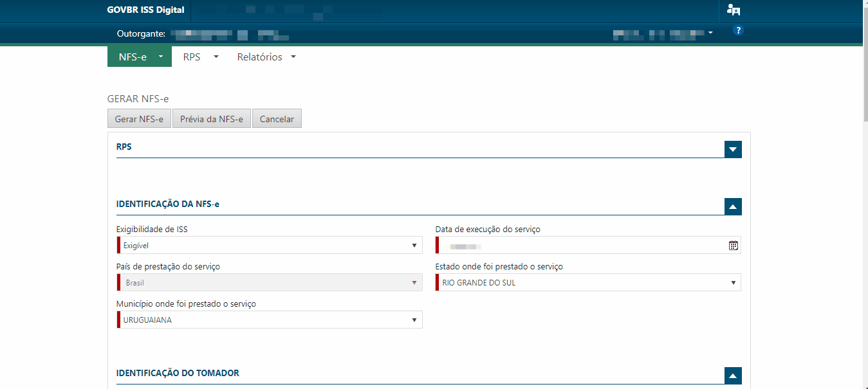Collapse the Identificação da NFS-e section
The width and height of the screenshot is (868, 389).
733,206
